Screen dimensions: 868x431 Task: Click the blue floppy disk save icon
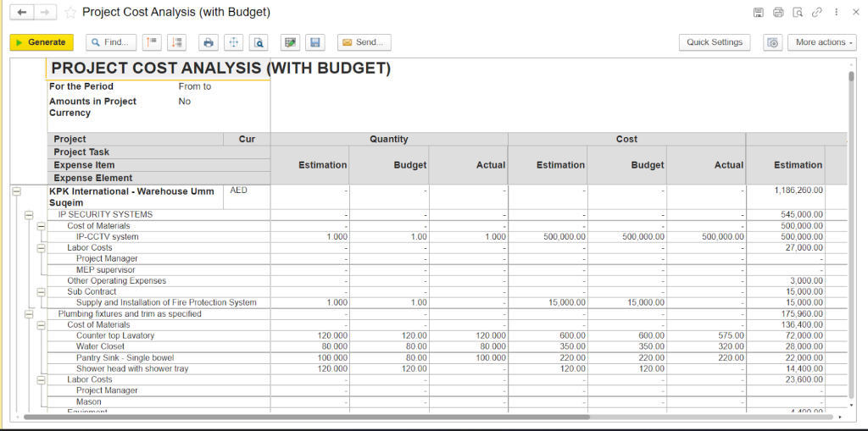coord(314,42)
